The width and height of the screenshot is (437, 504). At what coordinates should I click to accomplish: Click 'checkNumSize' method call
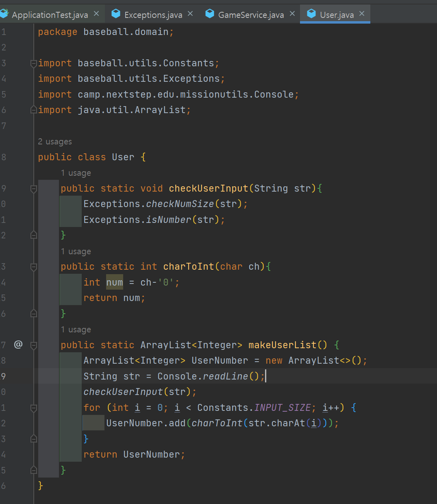pos(180,204)
